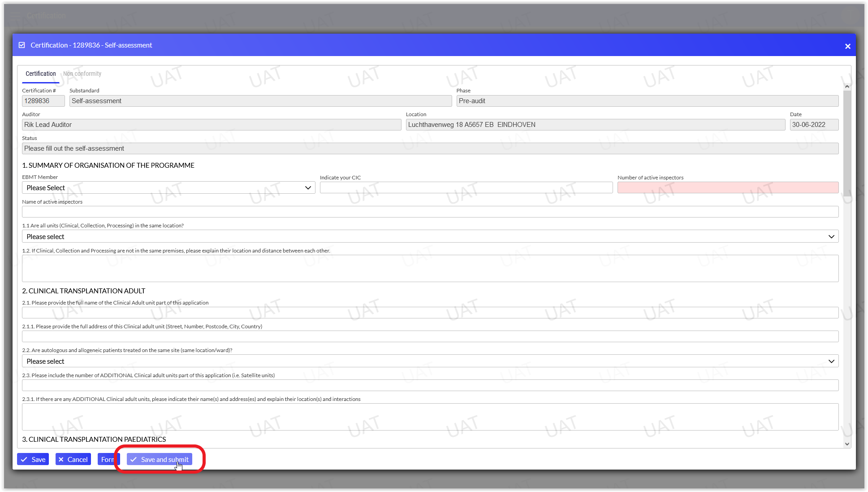Click Number of active inspectors field
The height and width of the screenshot is (492, 868).
pyautogui.click(x=727, y=187)
